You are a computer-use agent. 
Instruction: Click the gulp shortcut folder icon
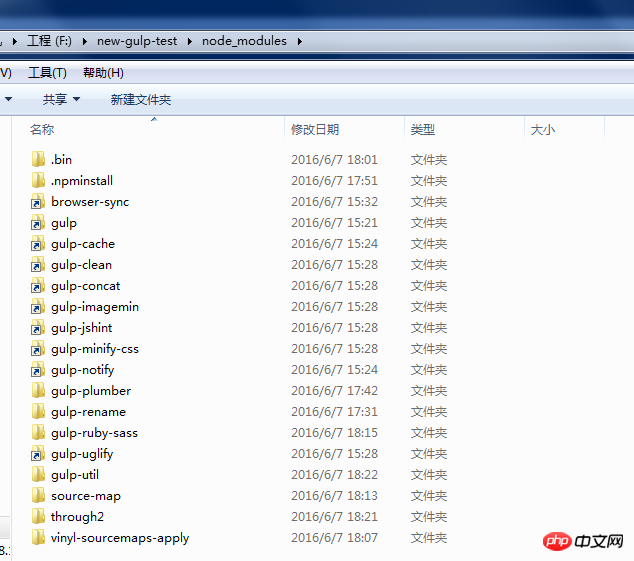(38, 222)
